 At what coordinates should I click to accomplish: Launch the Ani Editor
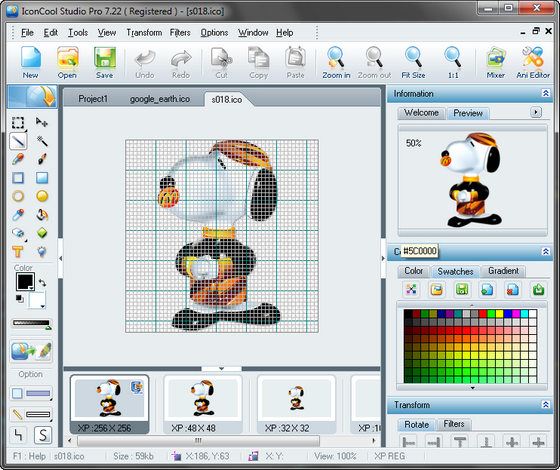click(533, 63)
